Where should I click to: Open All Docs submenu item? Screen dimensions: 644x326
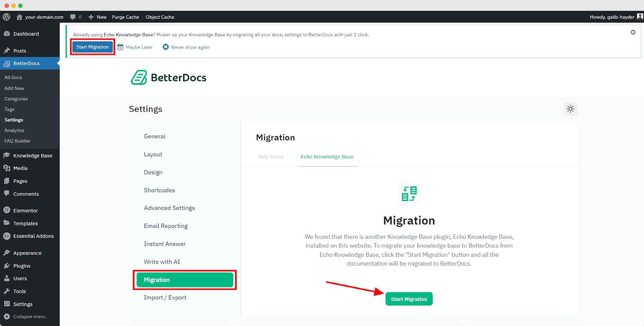tap(13, 78)
